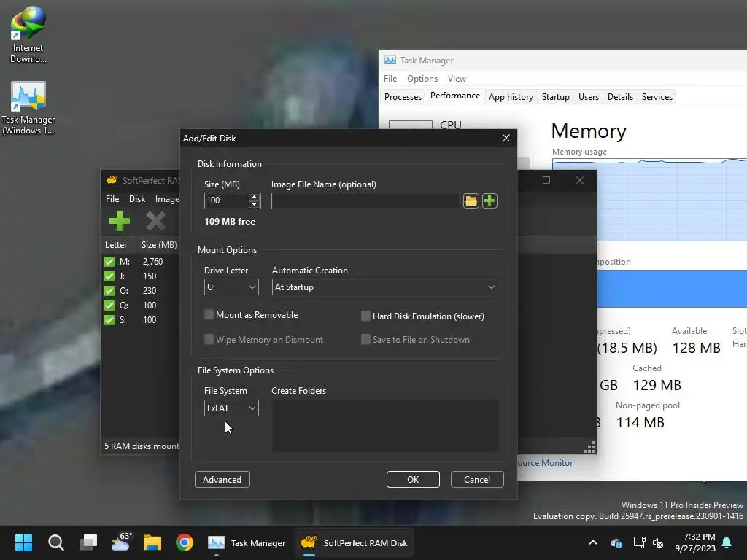This screenshot has height=560, width=747.
Task: Uncheck the J: disk checkbox
Action: pos(109,276)
